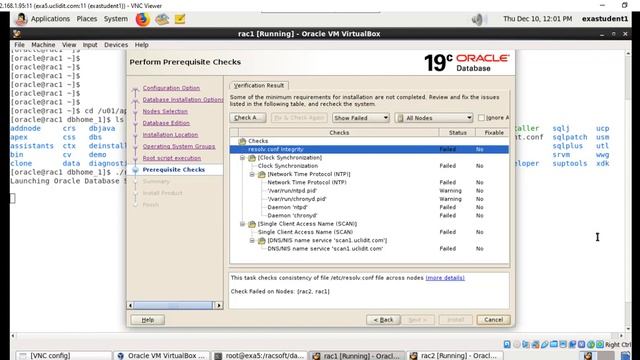Click the VirtualBox network status icon

click(x=536, y=344)
